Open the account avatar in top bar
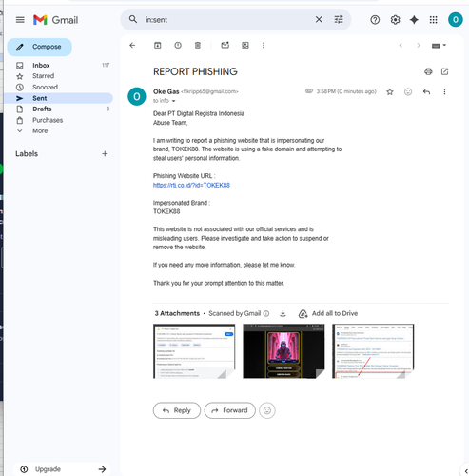Viewport: 469px width, 476px height. (455, 20)
